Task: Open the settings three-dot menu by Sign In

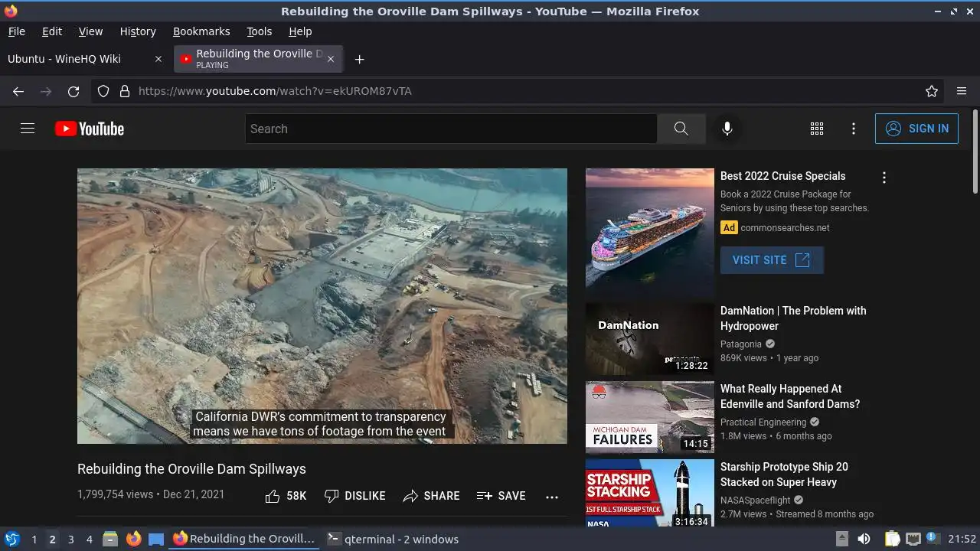Action: tap(854, 129)
